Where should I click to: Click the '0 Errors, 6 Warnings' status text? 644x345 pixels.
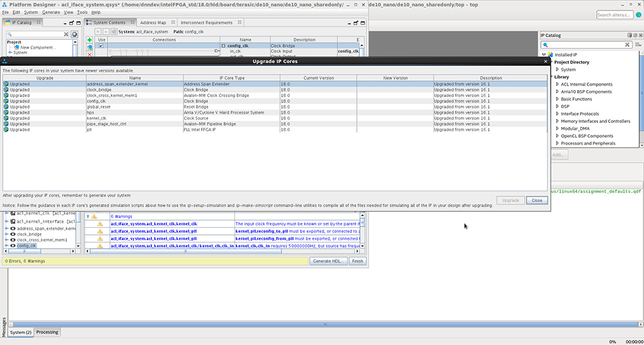[25, 261]
